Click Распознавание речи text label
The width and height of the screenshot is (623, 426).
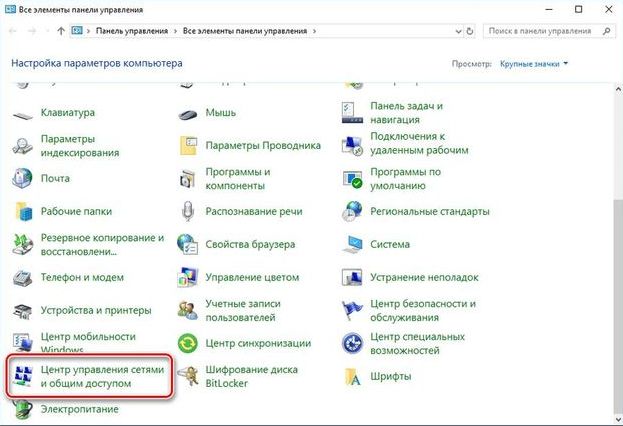point(254,211)
